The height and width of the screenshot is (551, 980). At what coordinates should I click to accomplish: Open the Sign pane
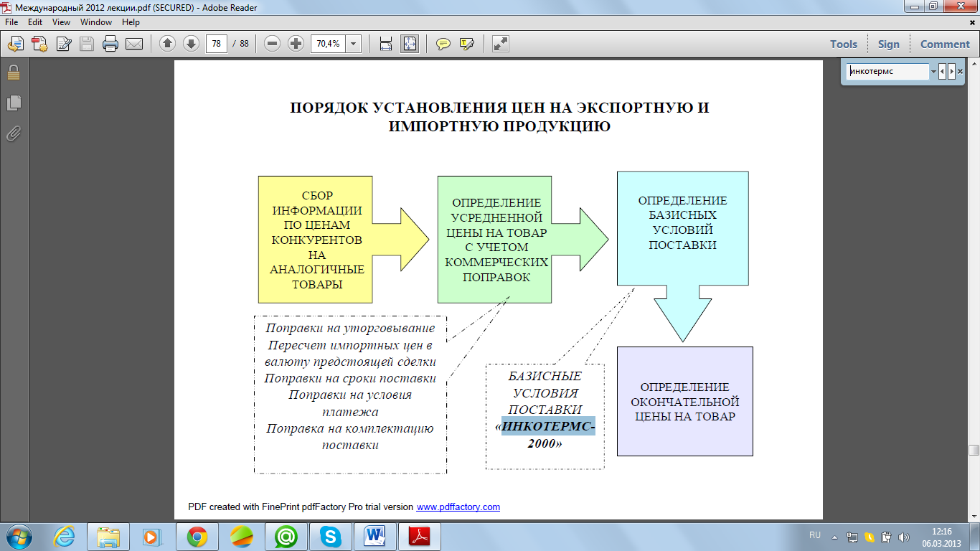coord(888,44)
